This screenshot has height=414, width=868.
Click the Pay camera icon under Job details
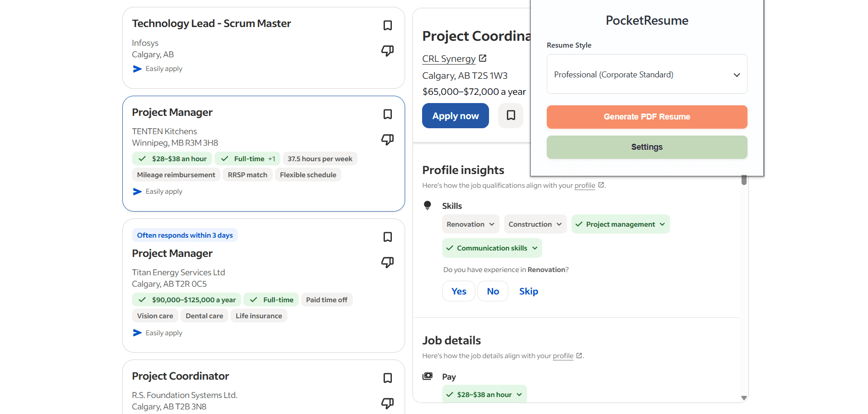428,376
